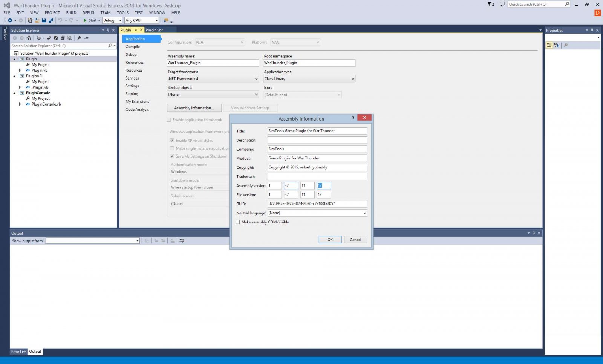Select the References settings tab
This screenshot has width=603, height=364.
click(135, 63)
